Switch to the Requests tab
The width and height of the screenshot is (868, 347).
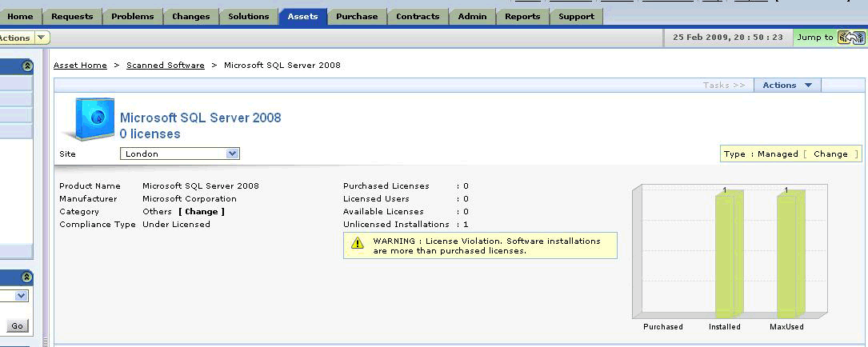72,17
